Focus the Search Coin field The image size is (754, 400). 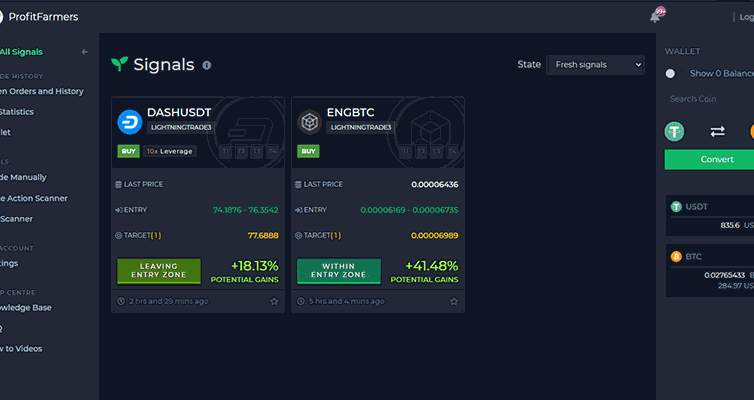click(x=709, y=99)
